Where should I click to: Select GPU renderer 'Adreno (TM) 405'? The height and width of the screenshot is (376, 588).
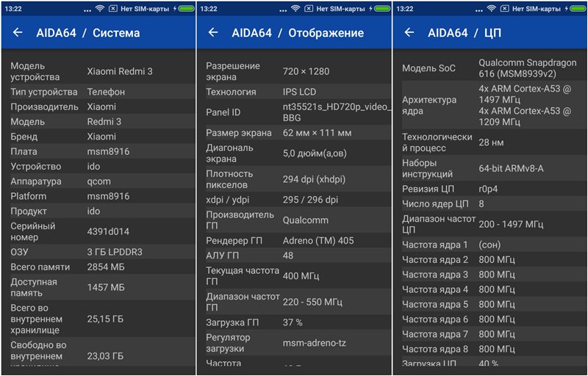[x=318, y=241]
